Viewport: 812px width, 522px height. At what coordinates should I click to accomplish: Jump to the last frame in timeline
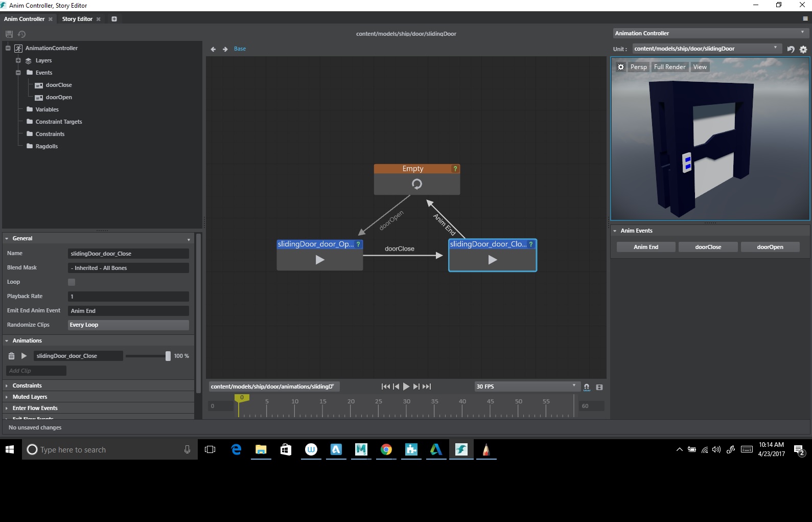tap(427, 387)
